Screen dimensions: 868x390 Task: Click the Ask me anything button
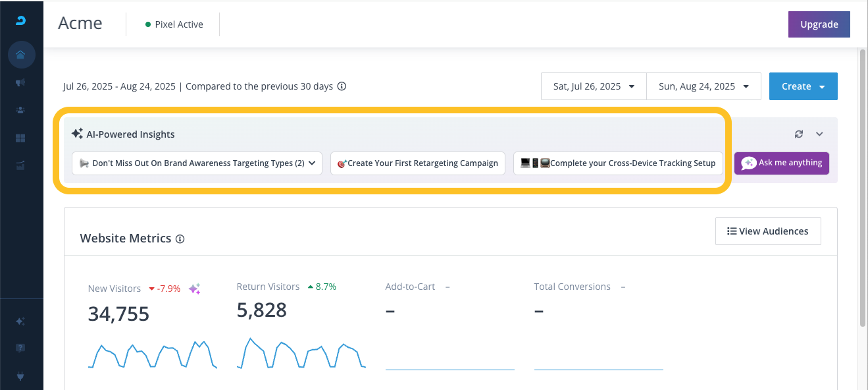782,163
